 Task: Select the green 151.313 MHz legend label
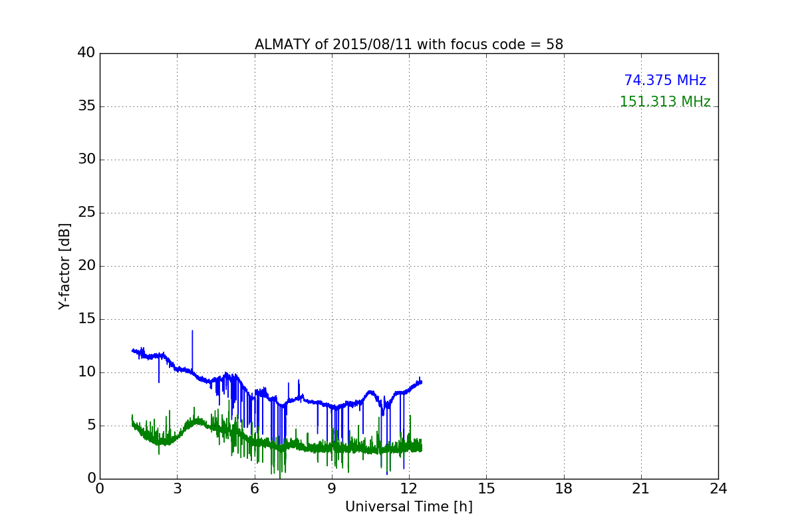[665, 102]
